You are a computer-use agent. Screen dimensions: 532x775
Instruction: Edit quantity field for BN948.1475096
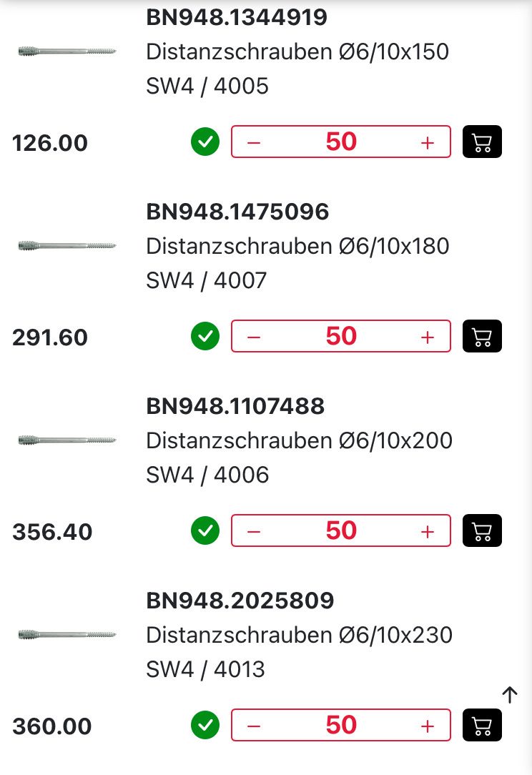341,336
